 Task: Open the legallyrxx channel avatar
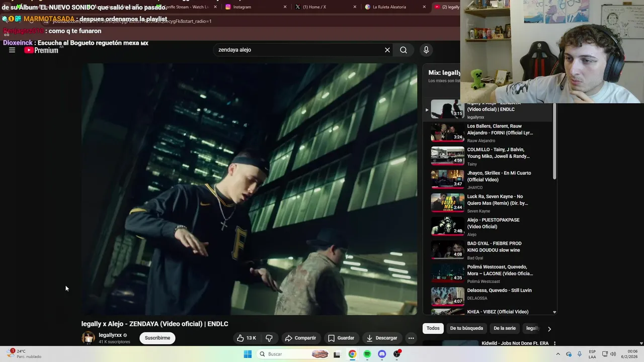[x=88, y=338]
